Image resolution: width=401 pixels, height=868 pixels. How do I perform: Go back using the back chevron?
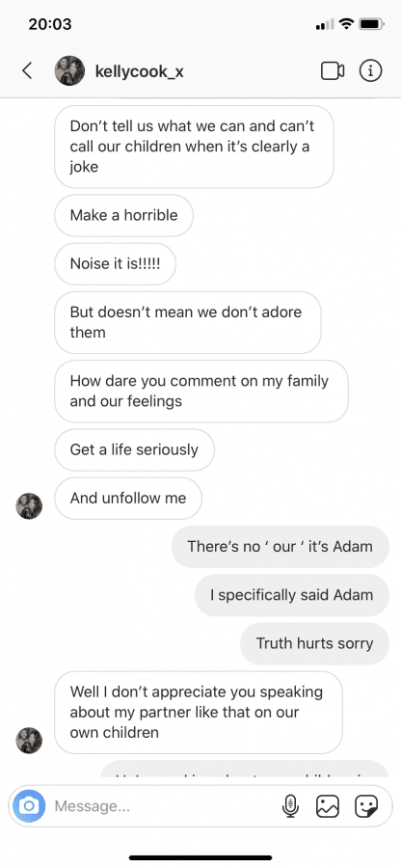coord(27,70)
